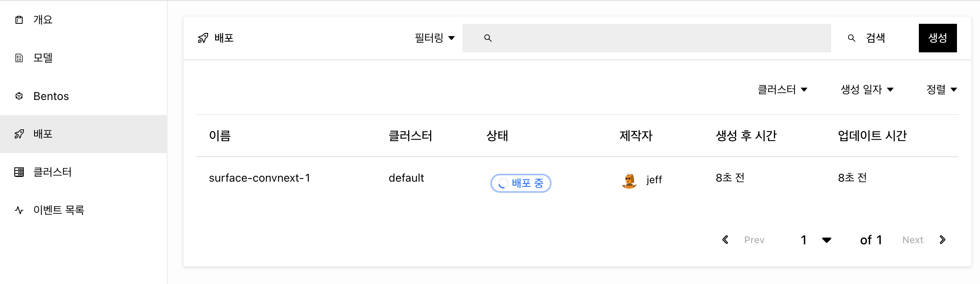Click the 이름 column header
Viewport: 980px width, 284px height.
tap(220, 136)
